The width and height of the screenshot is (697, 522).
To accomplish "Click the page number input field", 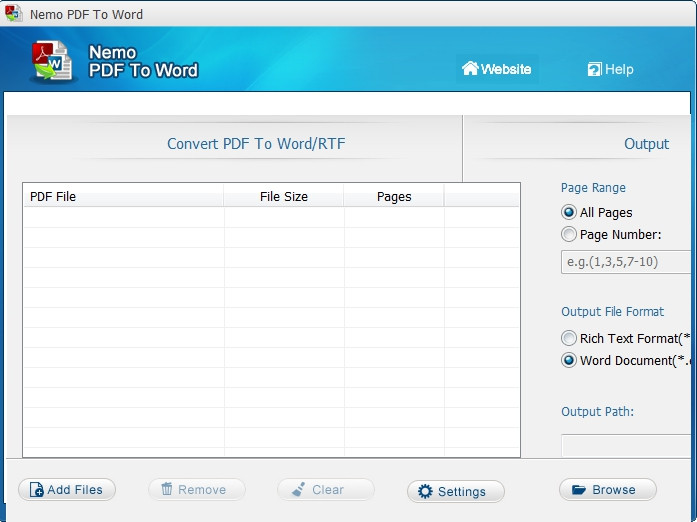I will tap(627, 262).
